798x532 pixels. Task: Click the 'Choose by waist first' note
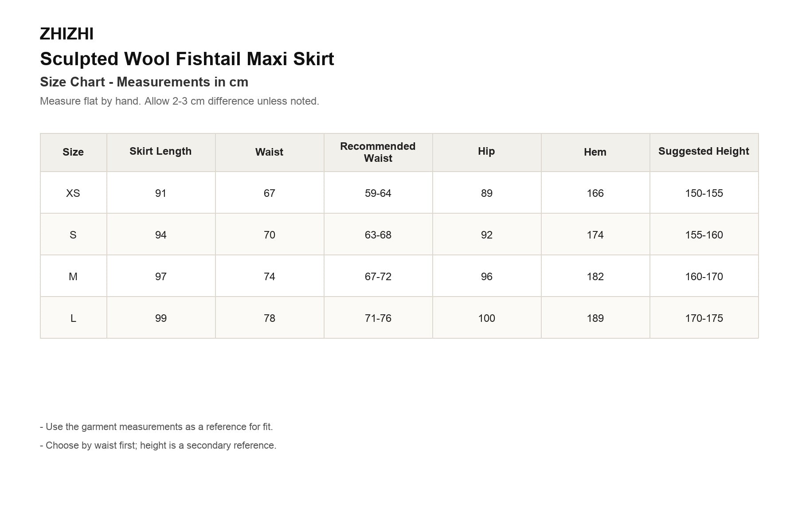pyautogui.click(x=158, y=446)
